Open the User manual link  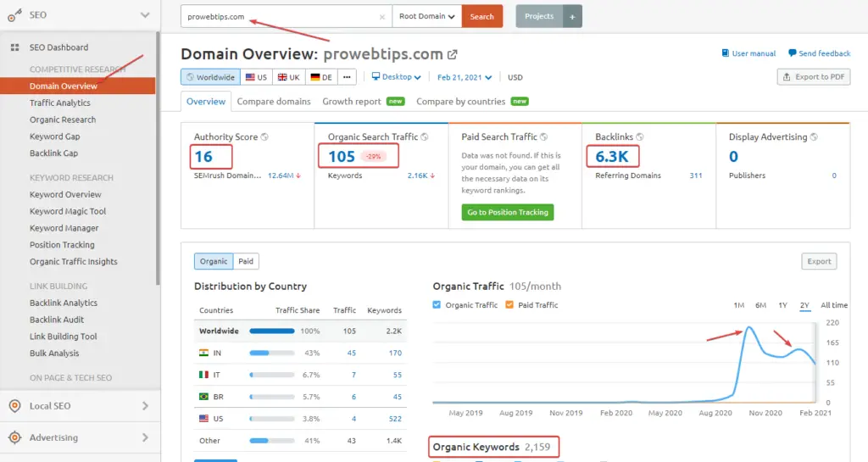[748, 53]
